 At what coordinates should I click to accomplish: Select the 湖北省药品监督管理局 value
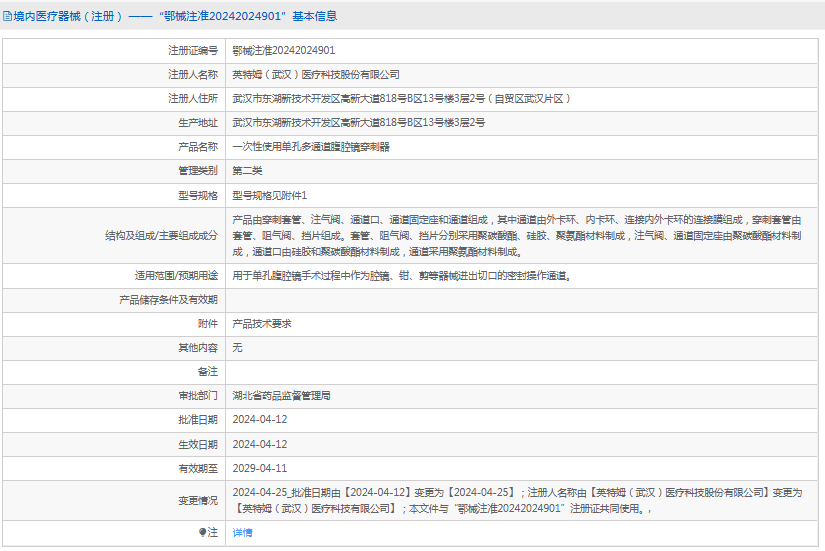coord(281,396)
